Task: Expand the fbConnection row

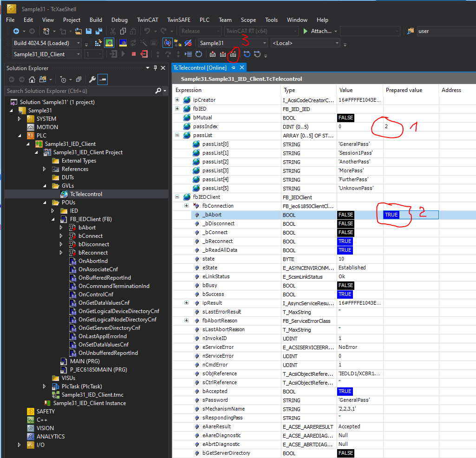Action: pos(186,206)
